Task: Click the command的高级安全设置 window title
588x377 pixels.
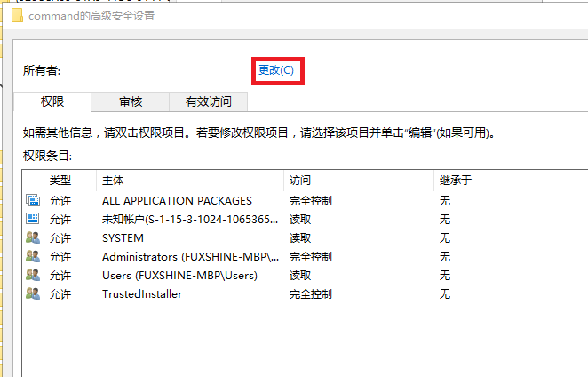Action: pyautogui.click(x=91, y=16)
